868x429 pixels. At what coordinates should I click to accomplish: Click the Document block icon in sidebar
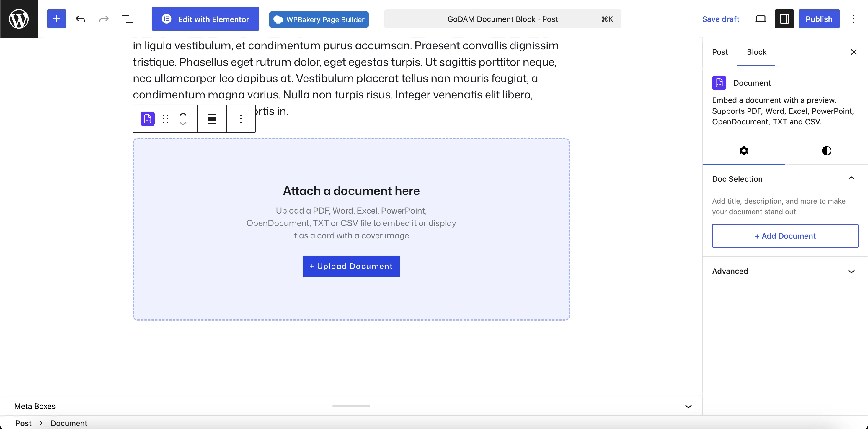[x=719, y=83]
